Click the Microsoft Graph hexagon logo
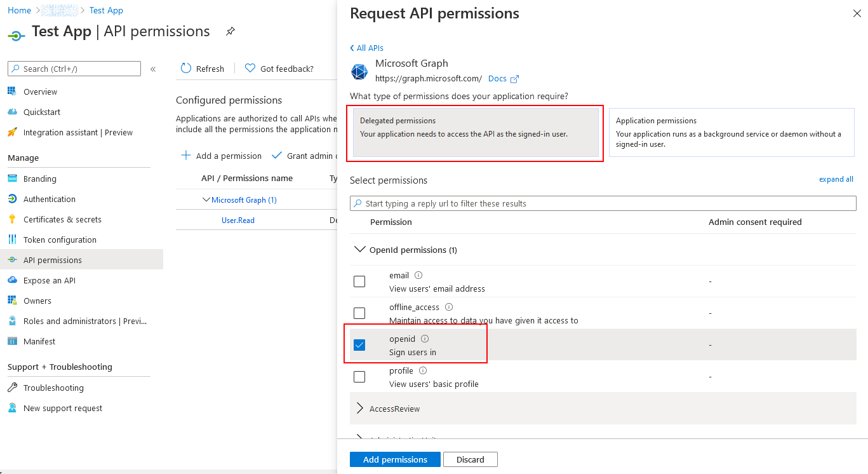The width and height of the screenshot is (868, 474). (359, 72)
